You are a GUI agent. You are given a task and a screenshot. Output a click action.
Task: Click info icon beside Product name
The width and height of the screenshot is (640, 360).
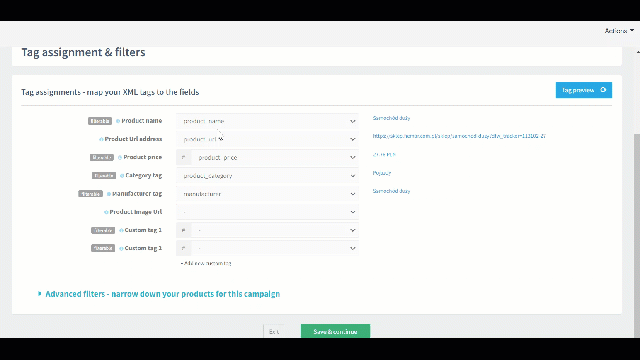click(x=118, y=121)
